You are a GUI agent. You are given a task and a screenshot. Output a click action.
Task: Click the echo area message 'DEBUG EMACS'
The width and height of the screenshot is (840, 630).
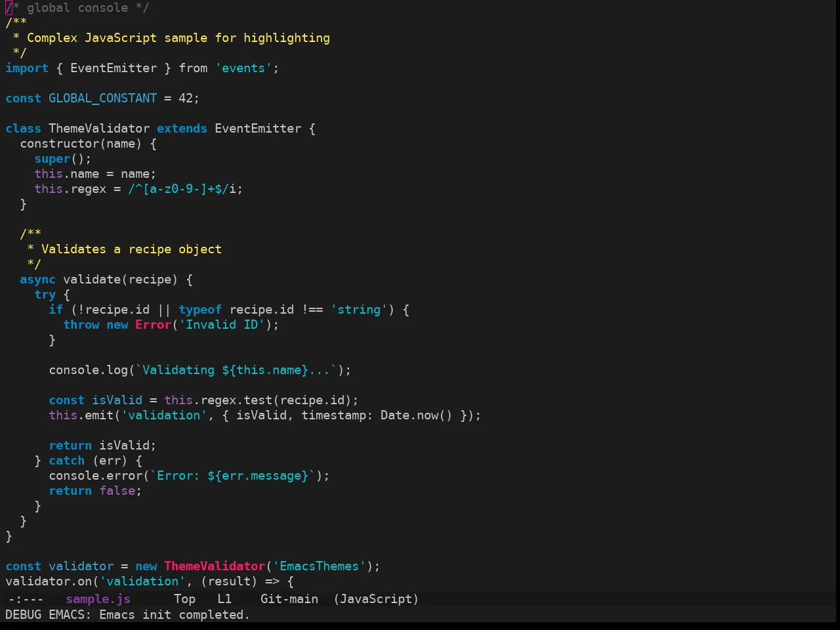tap(127, 615)
